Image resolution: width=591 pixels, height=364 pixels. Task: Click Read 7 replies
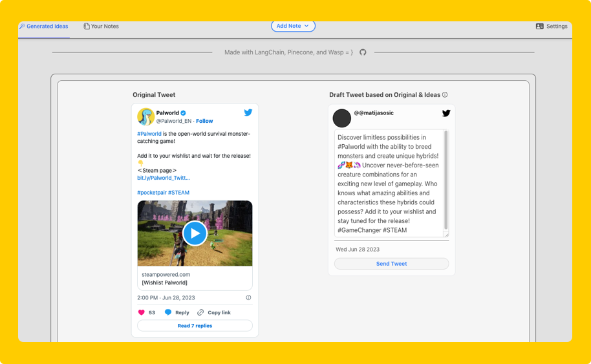click(x=195, y=326)
